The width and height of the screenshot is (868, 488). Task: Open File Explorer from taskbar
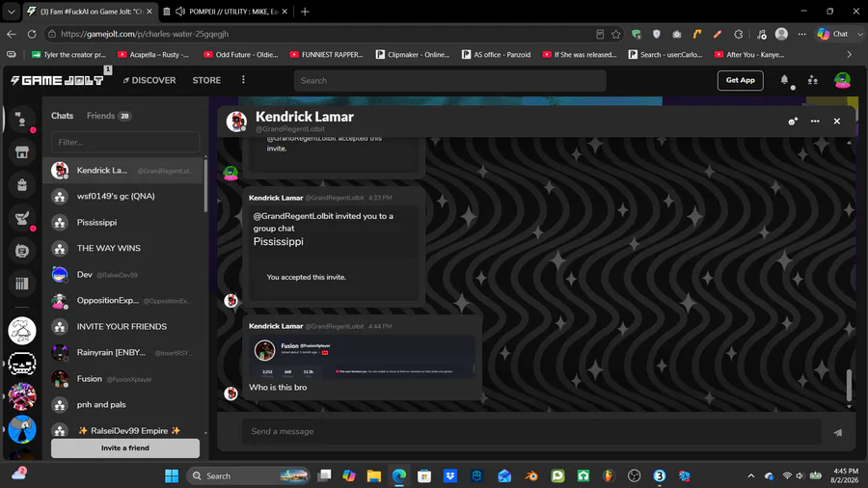(x=373, y=475)
